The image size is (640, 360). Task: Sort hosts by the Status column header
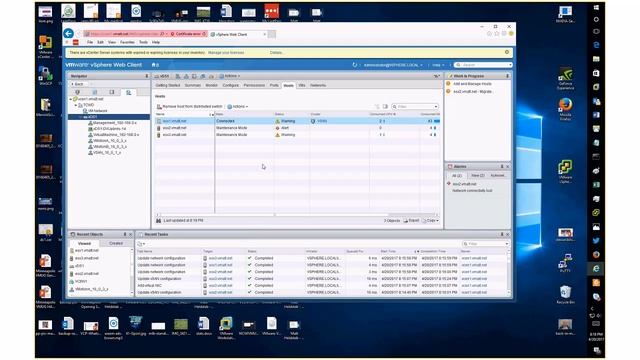pyautogui.click(x=291, y=114)
